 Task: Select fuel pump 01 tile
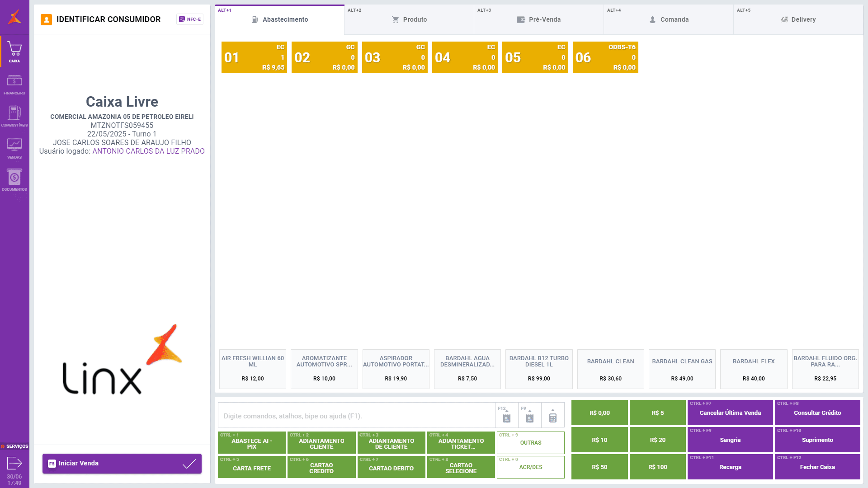(254, 57)
